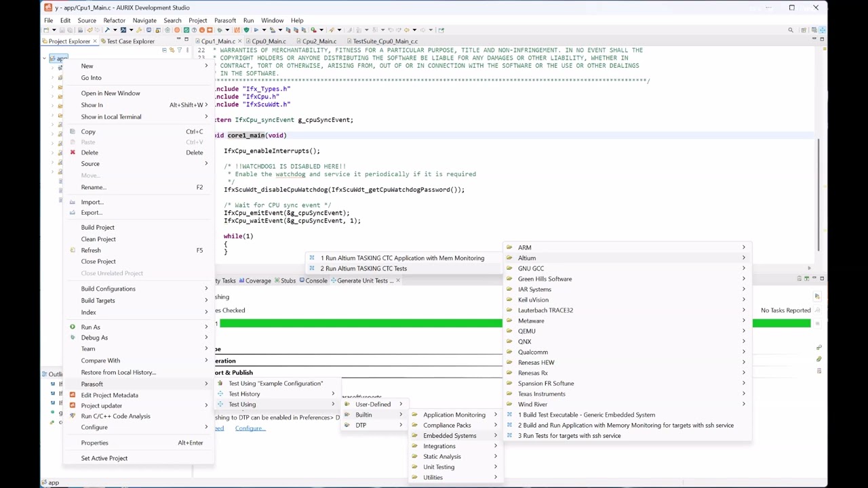The width and height of the screenshot is (868, 488).
Task: Click Collapse All icon in Project Explorer
Action: pos(164,50)
